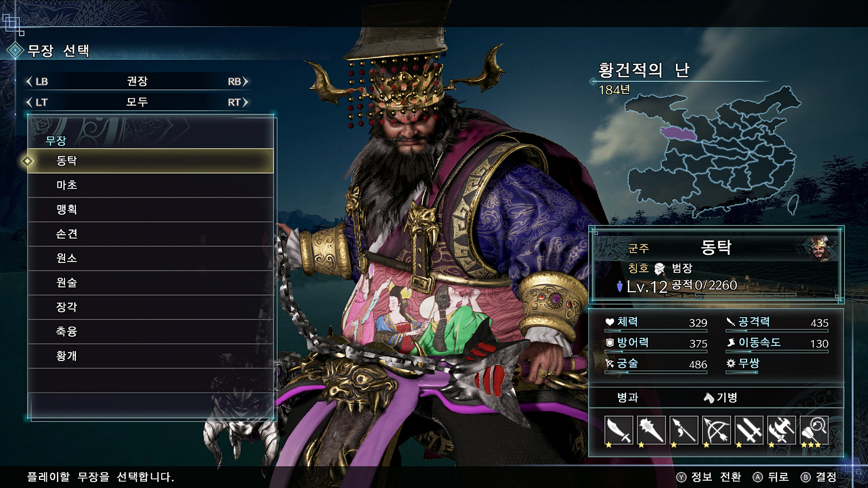868x488 pixels.
Task: Pick the halberd axe weapon icon
Action: point(782,431)
